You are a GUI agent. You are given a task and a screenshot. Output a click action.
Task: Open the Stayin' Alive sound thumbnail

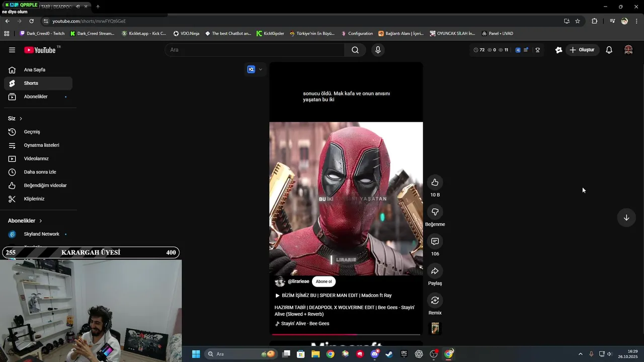(x=435, y=328)
